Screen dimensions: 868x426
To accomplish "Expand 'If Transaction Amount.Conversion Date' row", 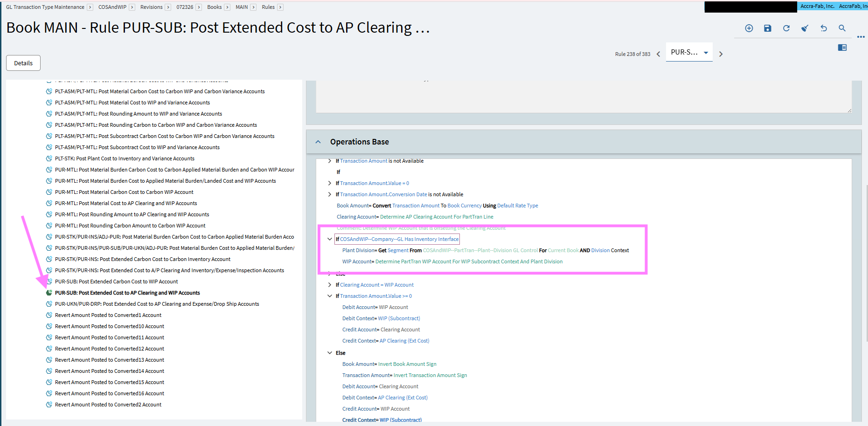I will [330, 194].
